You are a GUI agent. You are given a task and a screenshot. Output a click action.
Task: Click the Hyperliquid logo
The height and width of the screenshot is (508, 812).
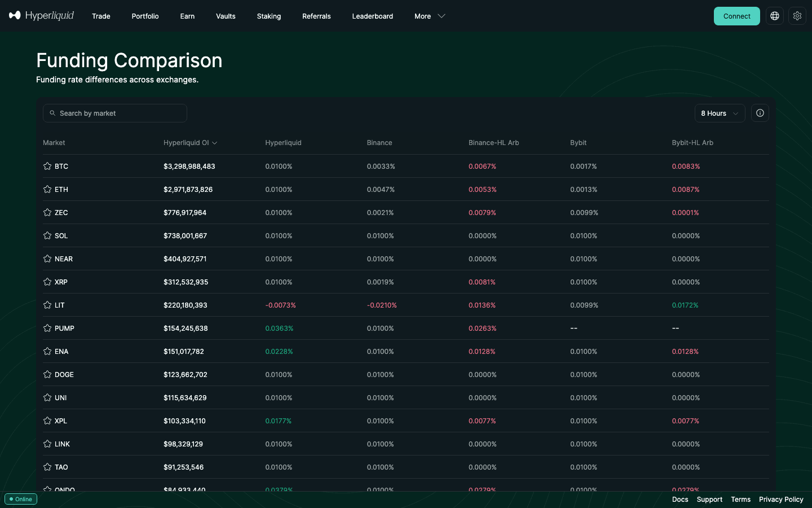point(41,16)
